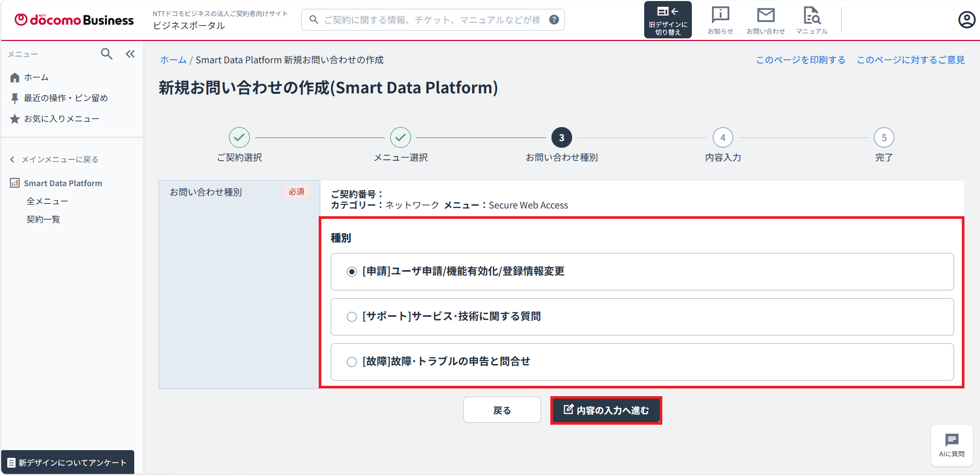Open the お問い合わせ mail icon
Viewport: 980px width, 475px height.
[x=765, y=21]
